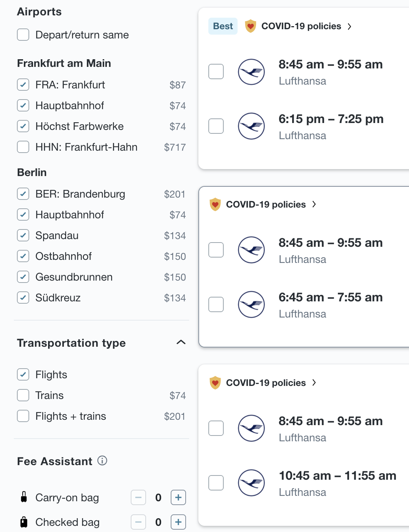This screenshot has width=409, height=532.
Task: Click the Checked bag suitcase icon
Action: 24,522
